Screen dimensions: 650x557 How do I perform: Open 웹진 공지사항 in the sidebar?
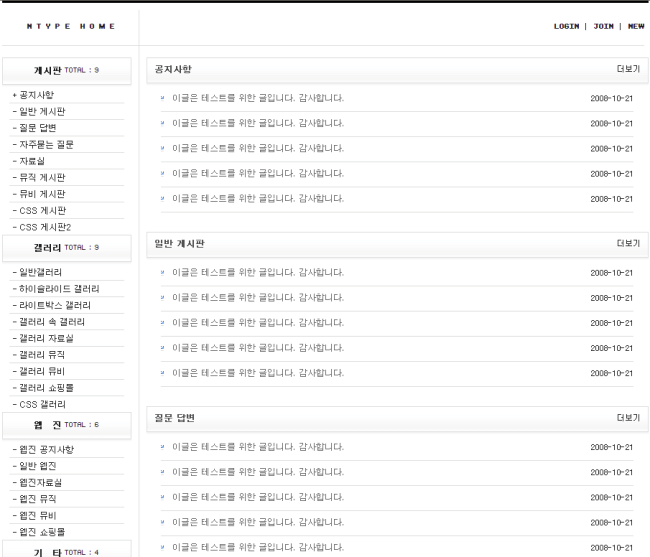(46, 450)
